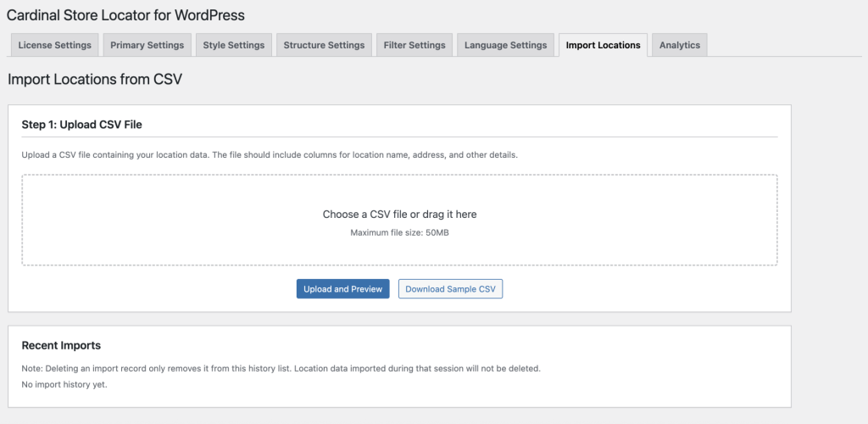This screenshot has height=424, width=868.
Task: Click the Upload and Preview button
Action: [x=342, y=289]
